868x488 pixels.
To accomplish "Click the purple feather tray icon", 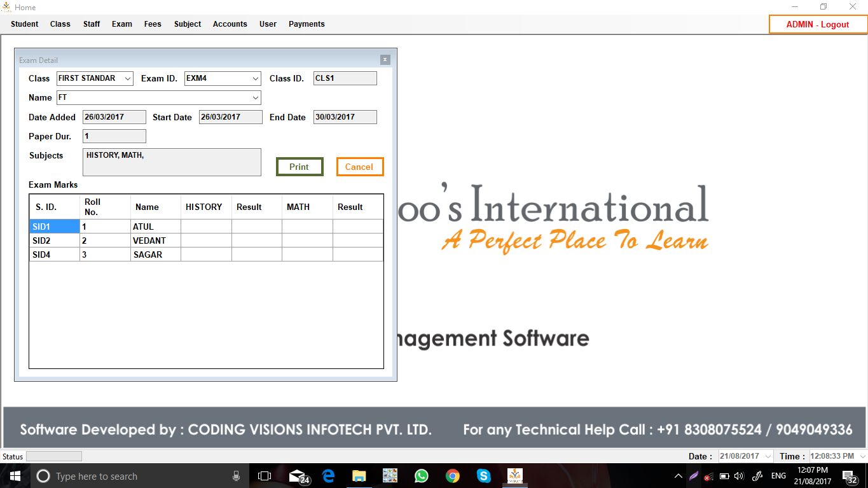I will tap(694, 476).
